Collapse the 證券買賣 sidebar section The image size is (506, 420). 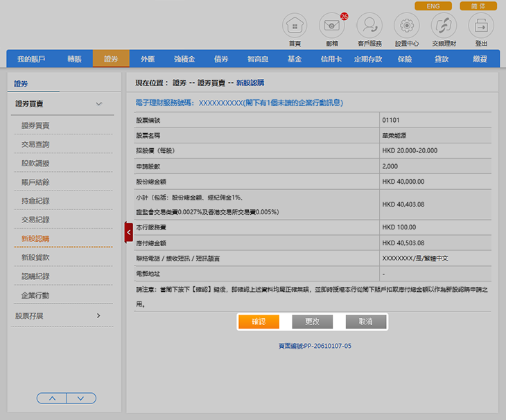(x=98, y=104)
